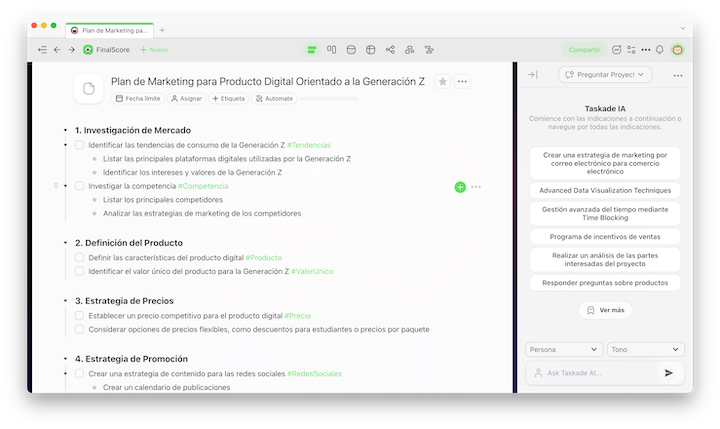Image resolution: width=720 pixels, height=429 pixels.
Task: Check Identificar el valor único task
Action: (79, 271)
